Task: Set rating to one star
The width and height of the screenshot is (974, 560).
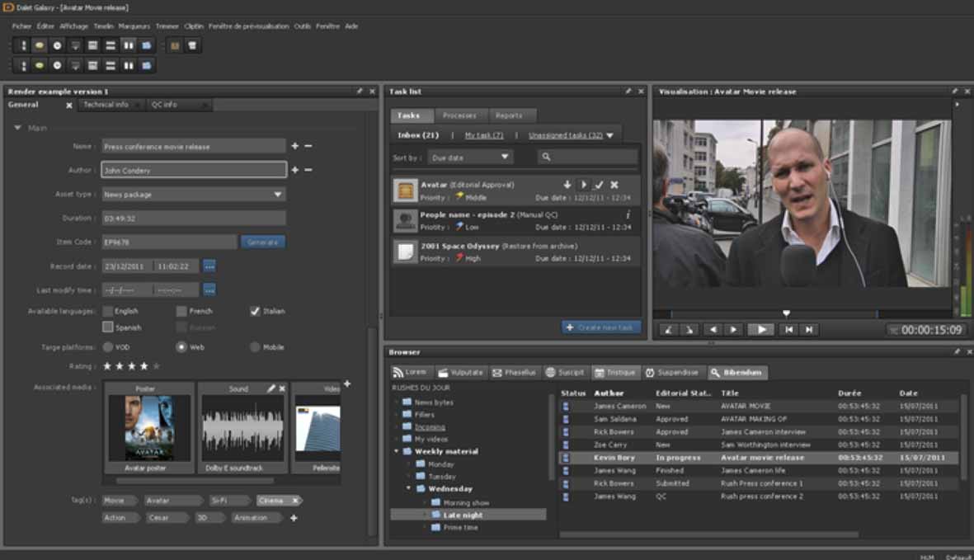Action: point(107,366)
